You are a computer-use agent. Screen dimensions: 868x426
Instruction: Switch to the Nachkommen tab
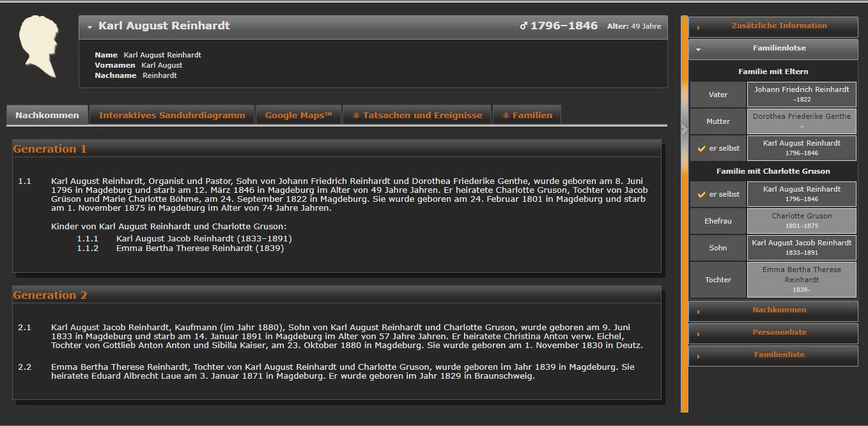click(47, 116)
